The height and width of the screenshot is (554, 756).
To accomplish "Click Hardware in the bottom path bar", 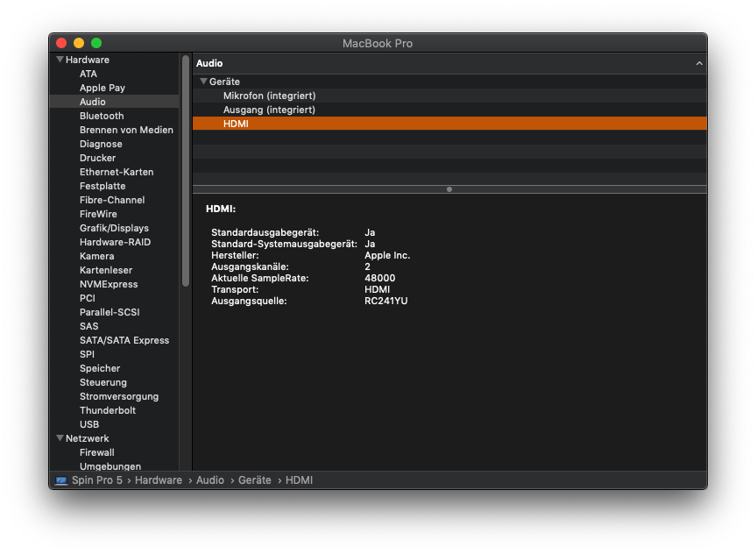I will [159, 480].
